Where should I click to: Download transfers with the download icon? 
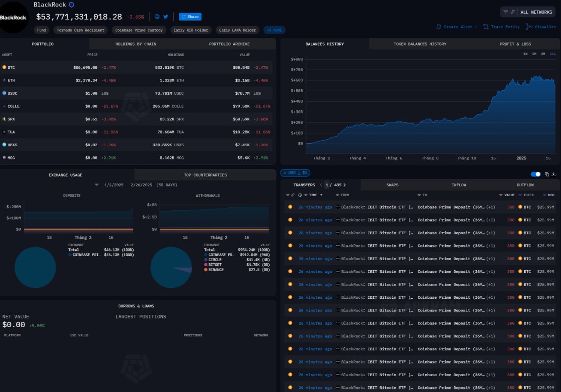554,174
